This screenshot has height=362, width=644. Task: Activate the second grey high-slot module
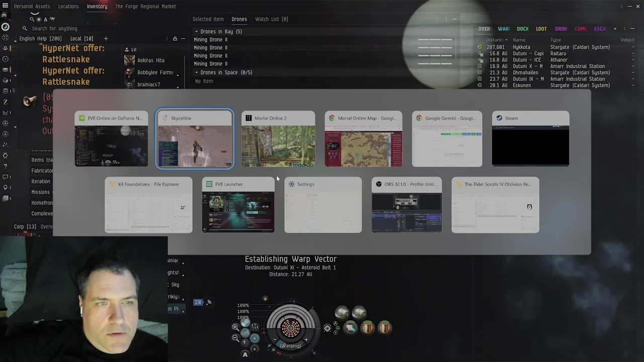pos(359,313)
